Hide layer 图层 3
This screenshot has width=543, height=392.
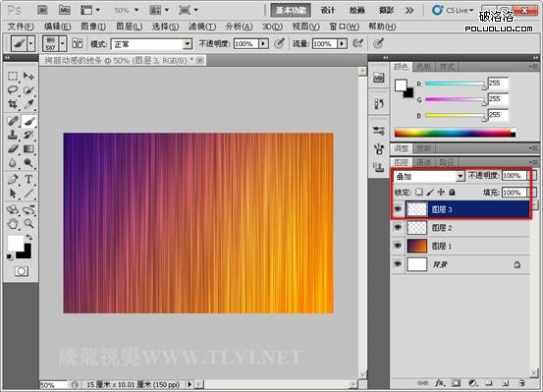point(398,209)
